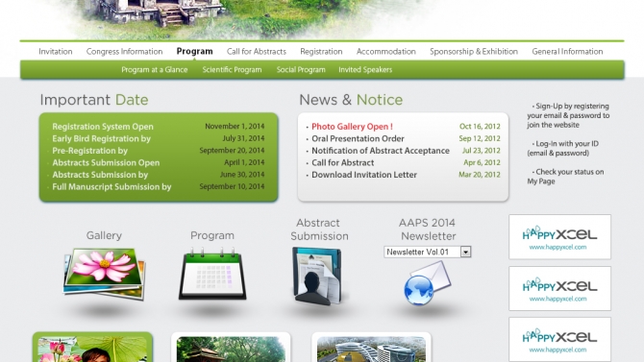Open the General Information menu

(567, 51)
